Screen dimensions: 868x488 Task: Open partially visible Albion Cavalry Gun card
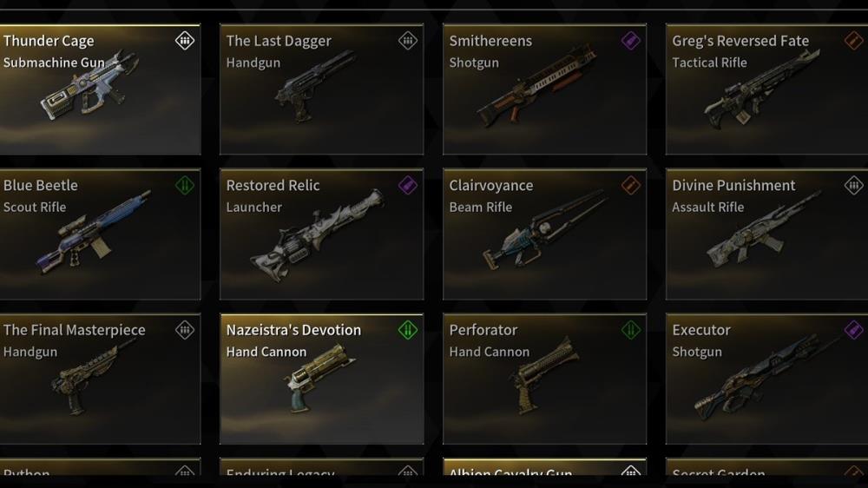pos(545,467)
